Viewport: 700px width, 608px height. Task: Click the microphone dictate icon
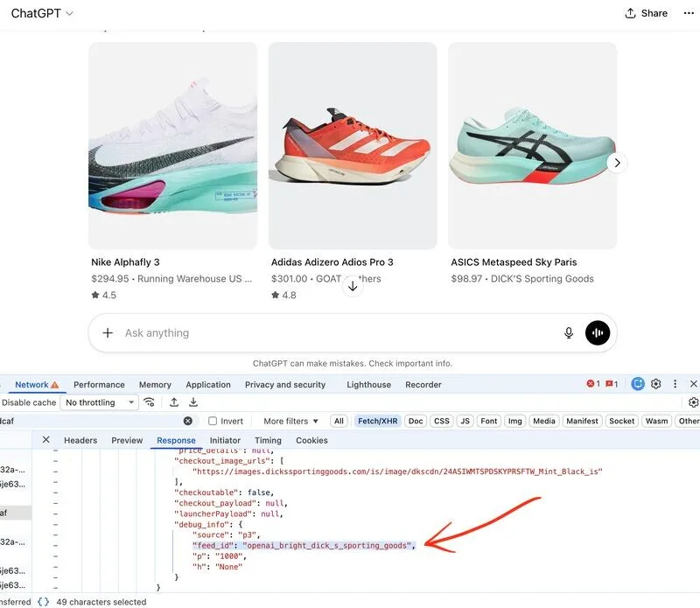click(x=568, y=333)
